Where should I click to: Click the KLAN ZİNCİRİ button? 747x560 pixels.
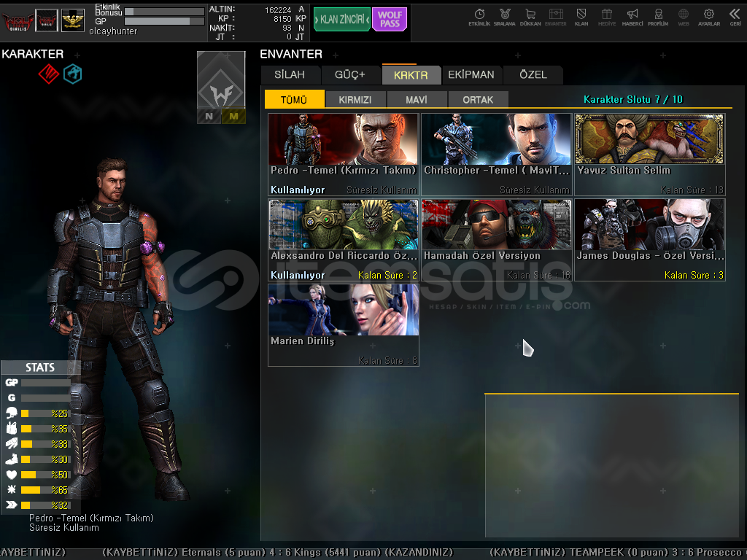tap(342, 20)
